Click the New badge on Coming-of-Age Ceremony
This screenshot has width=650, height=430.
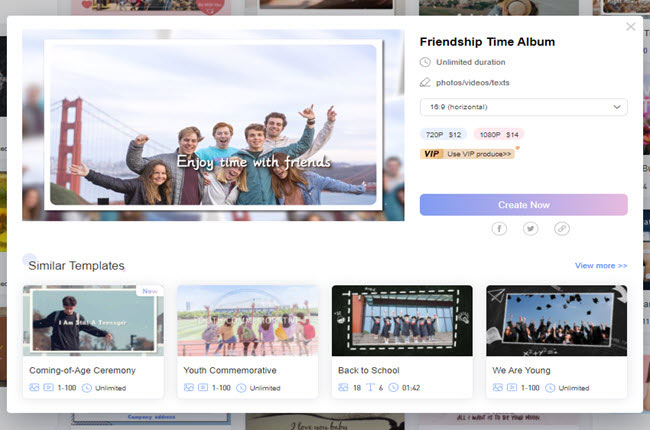(x=150, y=291)
